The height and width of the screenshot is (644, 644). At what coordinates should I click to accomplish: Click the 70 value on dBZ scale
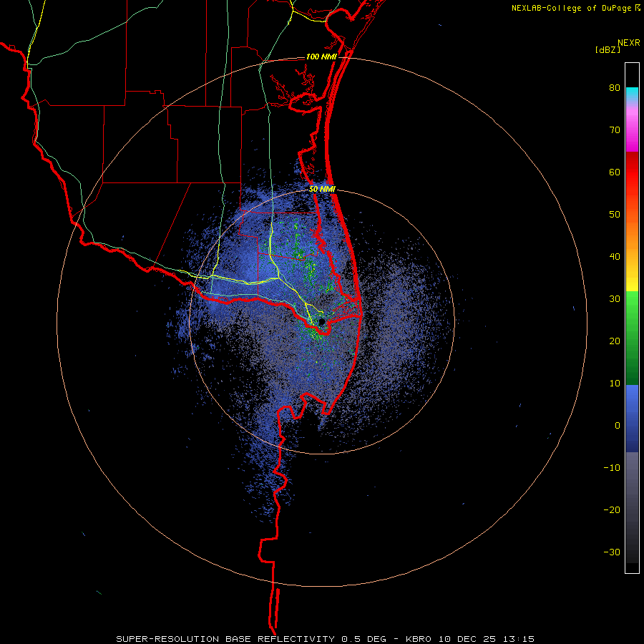615,130
